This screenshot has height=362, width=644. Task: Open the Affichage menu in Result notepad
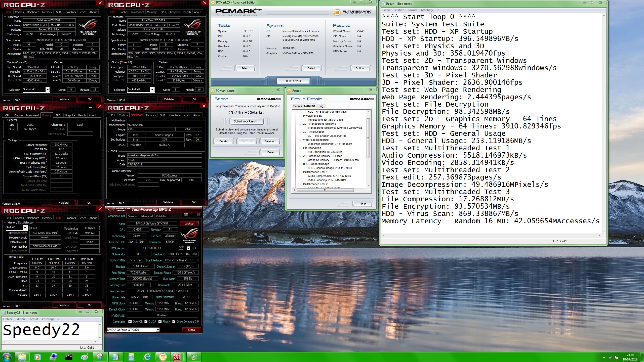tap(427, 10)
